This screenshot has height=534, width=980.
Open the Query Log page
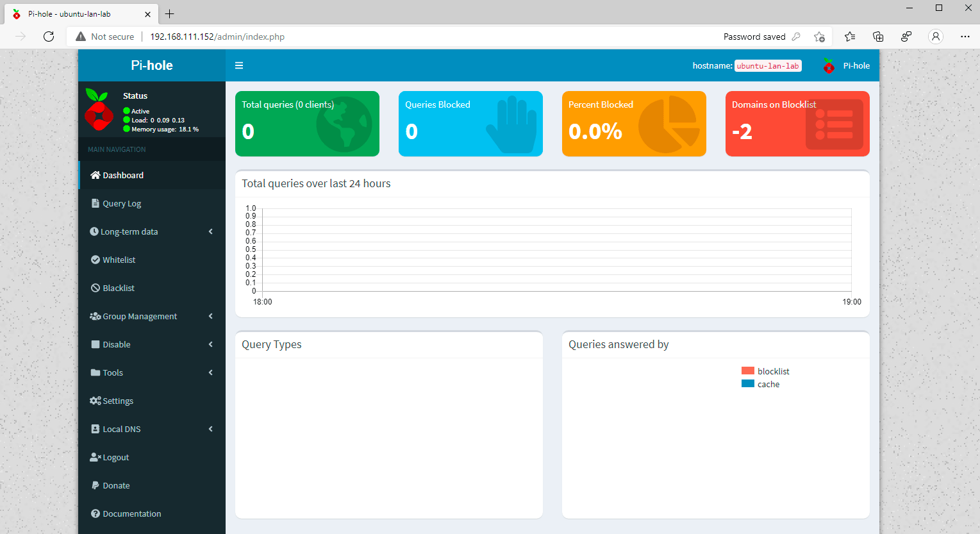(x=122, y=203)
